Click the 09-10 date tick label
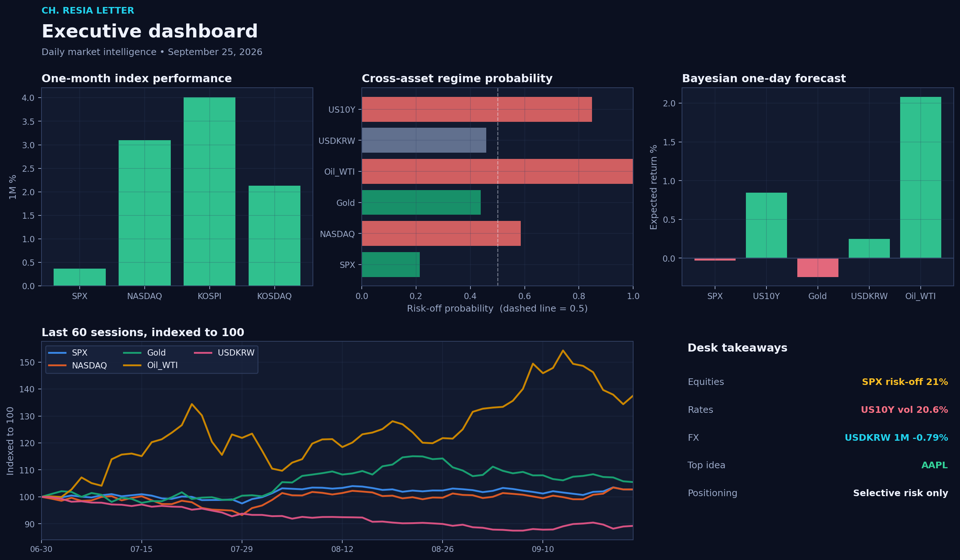 [543, 549]
